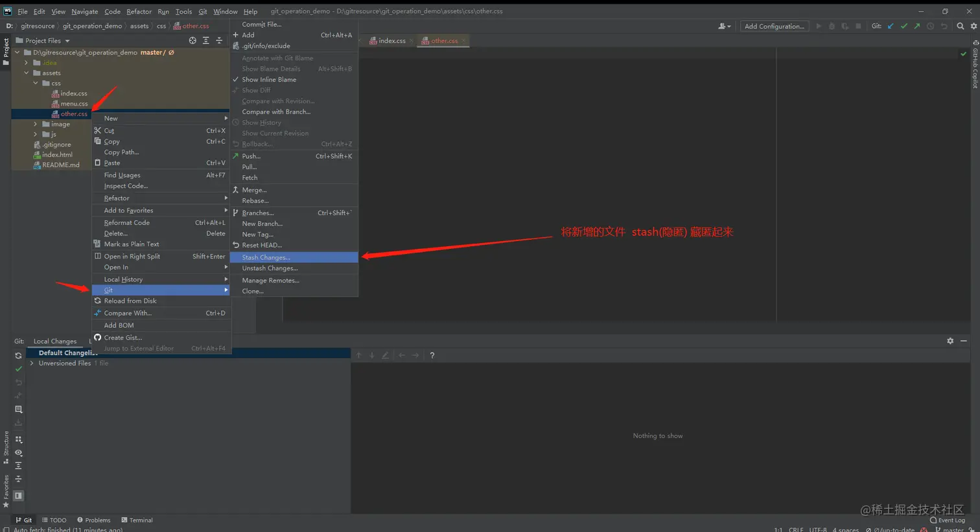The height and width of the screenshot is (532, 980).
Task: Toggle Show Inline Blame in Git submenu
Action: [x=294, y=80]
